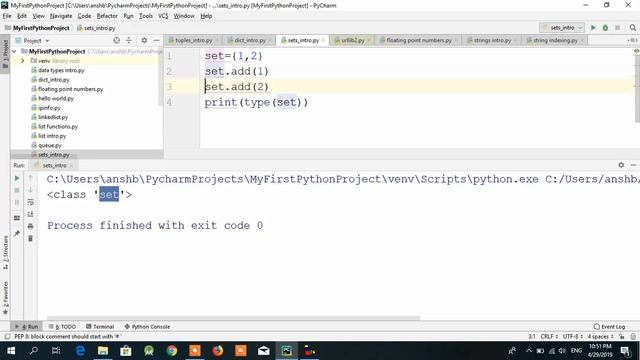Open the Python Console tool window
Viewport: 640px width, 360px height.
point(147,327)
